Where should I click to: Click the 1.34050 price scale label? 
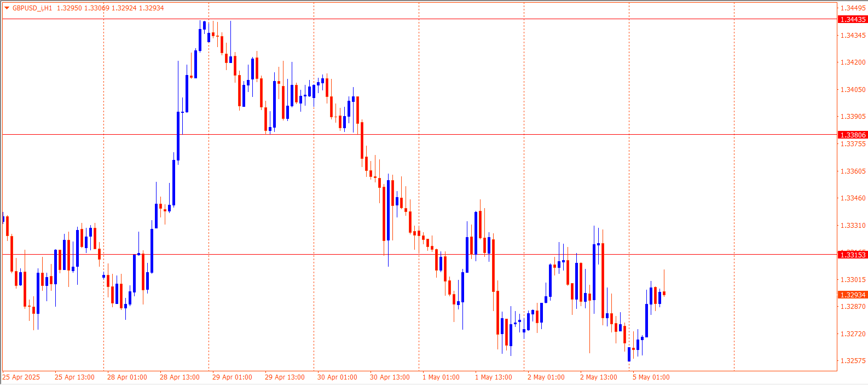(x=853, y=90)
